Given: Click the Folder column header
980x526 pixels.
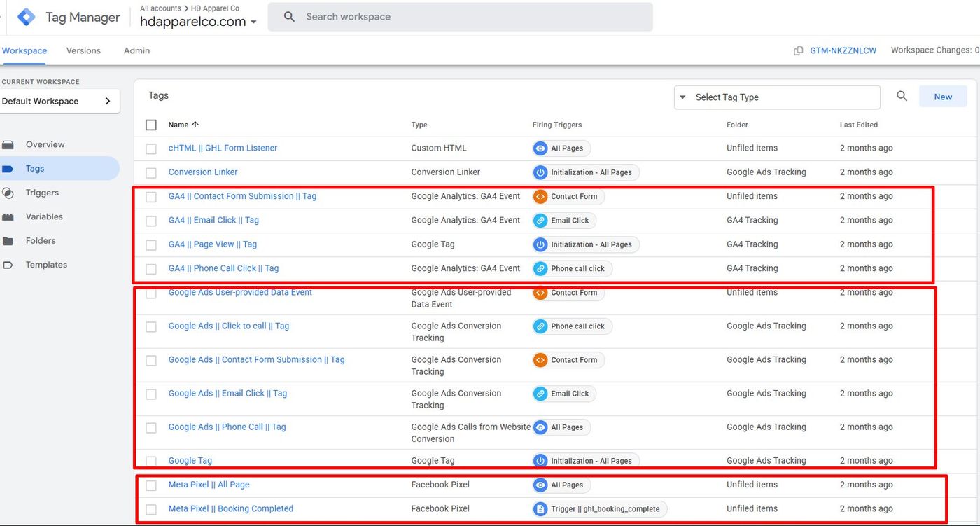Looking at the screenshot, I should pyautogui.click(x=737, y=125).
